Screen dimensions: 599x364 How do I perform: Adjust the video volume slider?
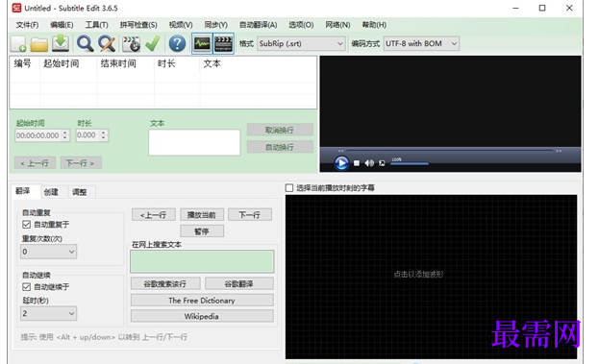pos(410,163)
